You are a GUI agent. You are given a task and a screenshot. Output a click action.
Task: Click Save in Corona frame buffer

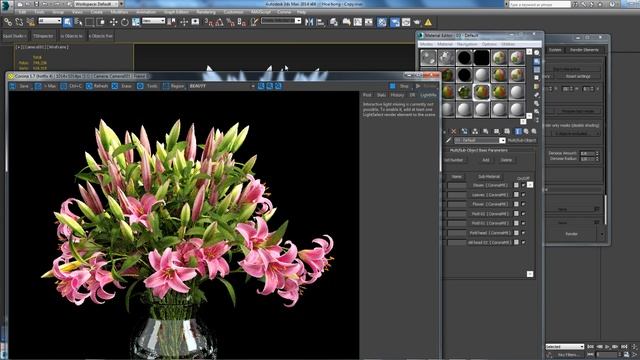(20, 86)
